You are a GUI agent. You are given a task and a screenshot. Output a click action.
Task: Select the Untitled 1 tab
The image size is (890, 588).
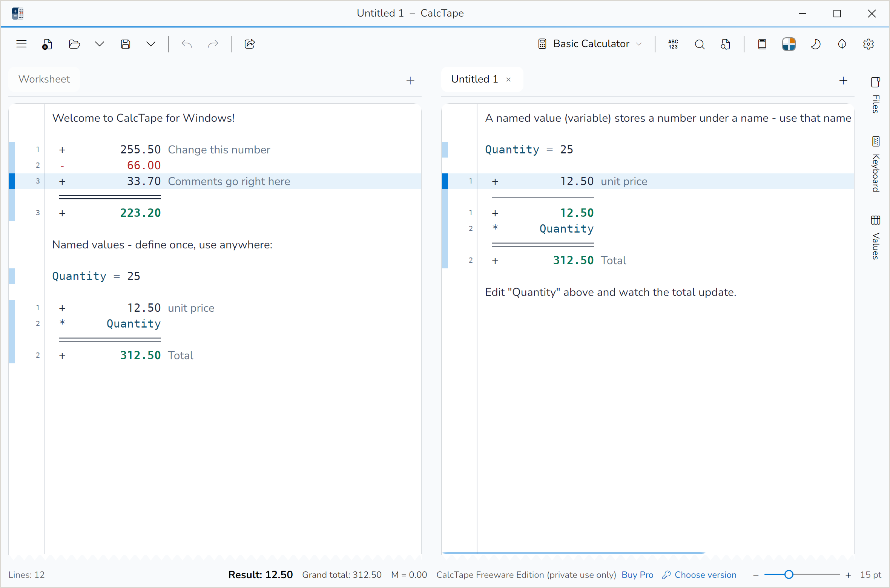click(474, 79)
